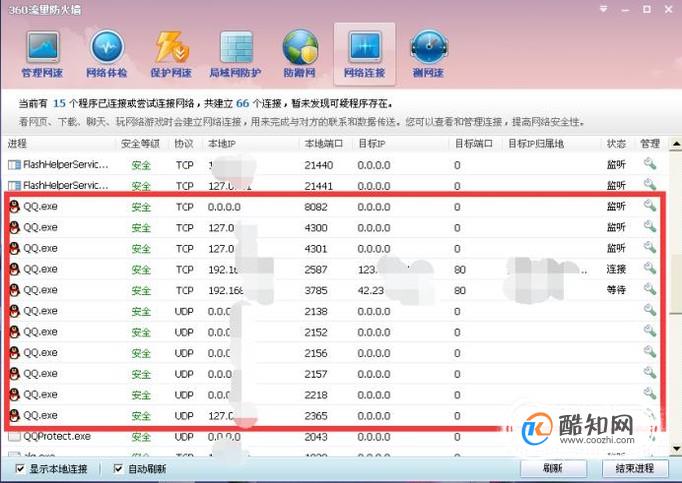Click manage icon for QQ.exe port 2218
The width and height of the screenshot is (682, 483).
[650, 393]
